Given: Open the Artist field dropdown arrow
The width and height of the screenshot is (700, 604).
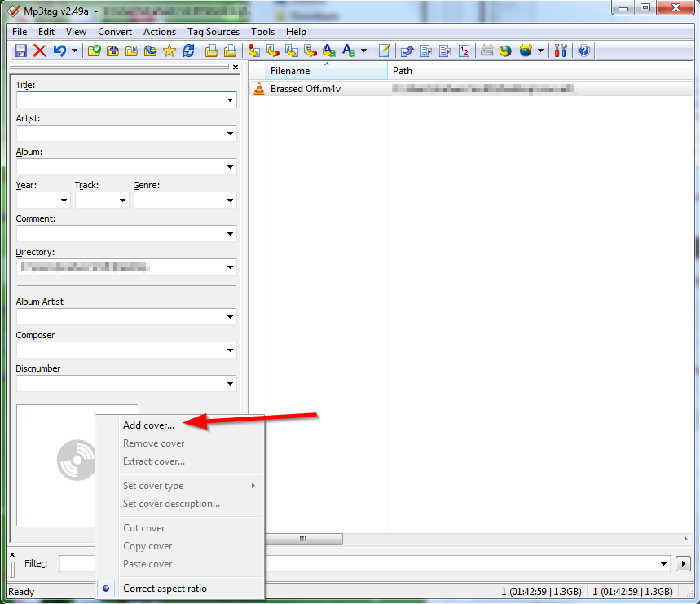Looking at the screenshot, I should 230,134.
